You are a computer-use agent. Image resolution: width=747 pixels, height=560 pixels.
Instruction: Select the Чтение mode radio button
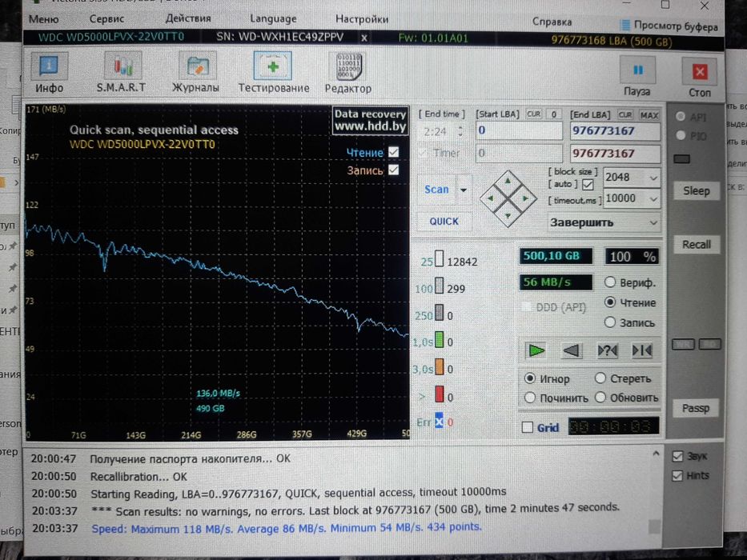tap(610, 302)
